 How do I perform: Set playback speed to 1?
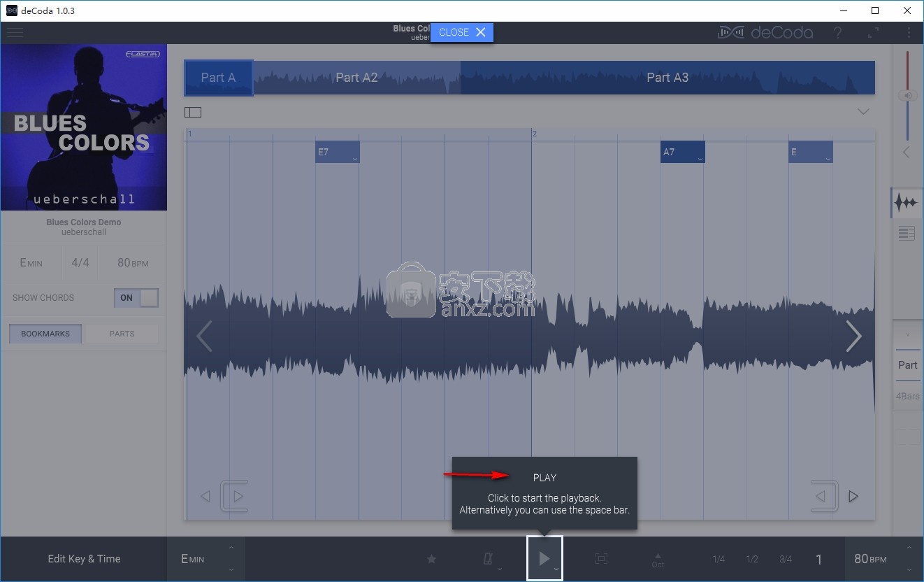(x=819, y=559)
